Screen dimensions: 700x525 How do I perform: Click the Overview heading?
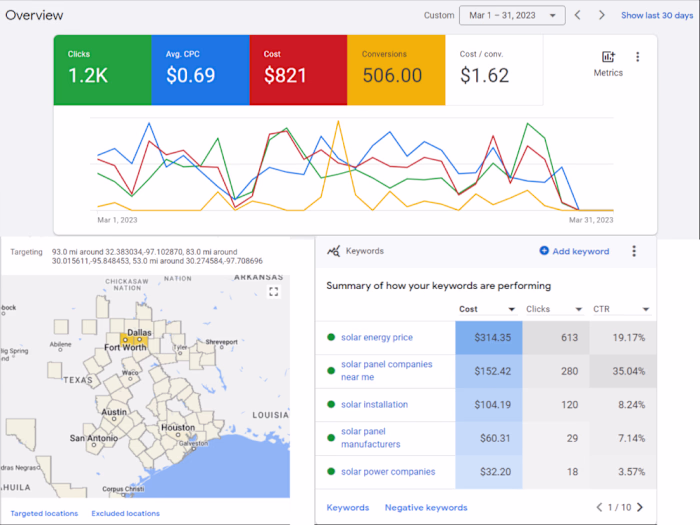click(34, 15)
